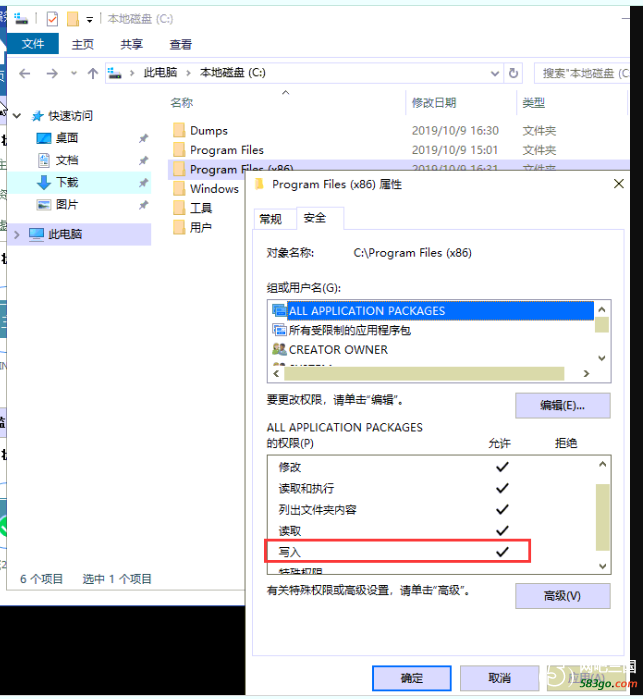Viewport: 643px width, 699px height.
Task: Click the 下载 downloads icon in quick access
Action: click(44, 182)
